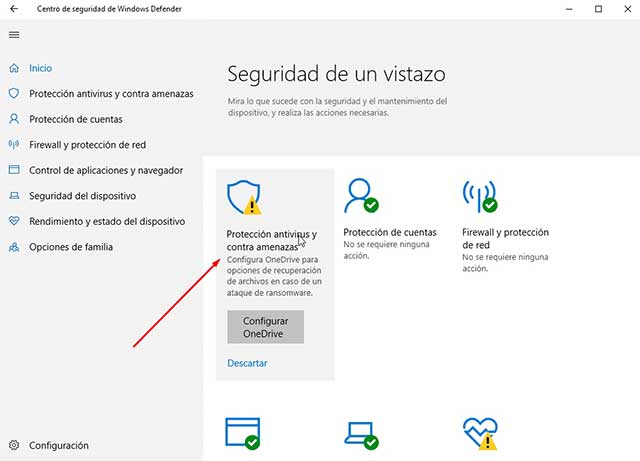Click the Descartar link
640x461 pixels.
pos(247,363)
